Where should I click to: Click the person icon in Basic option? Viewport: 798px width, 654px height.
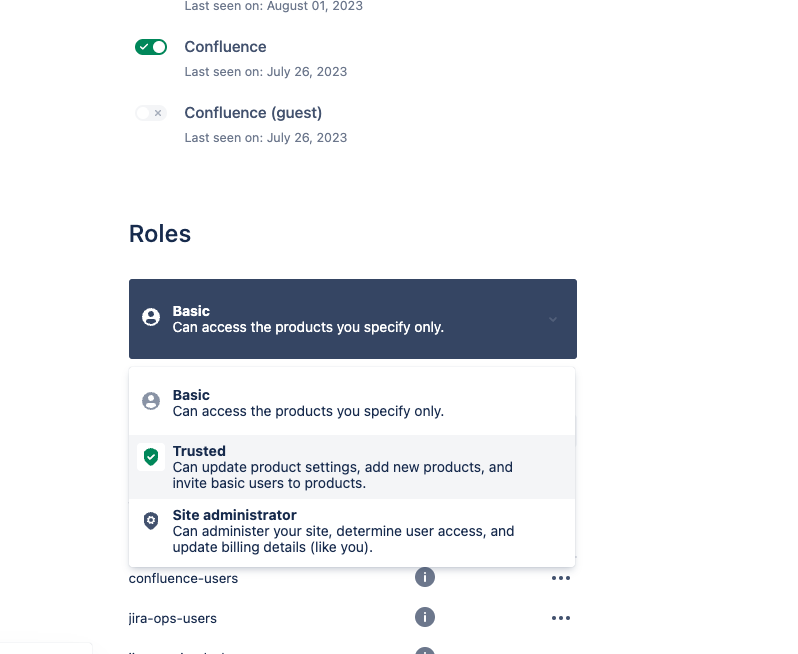(x=151, y=401)
